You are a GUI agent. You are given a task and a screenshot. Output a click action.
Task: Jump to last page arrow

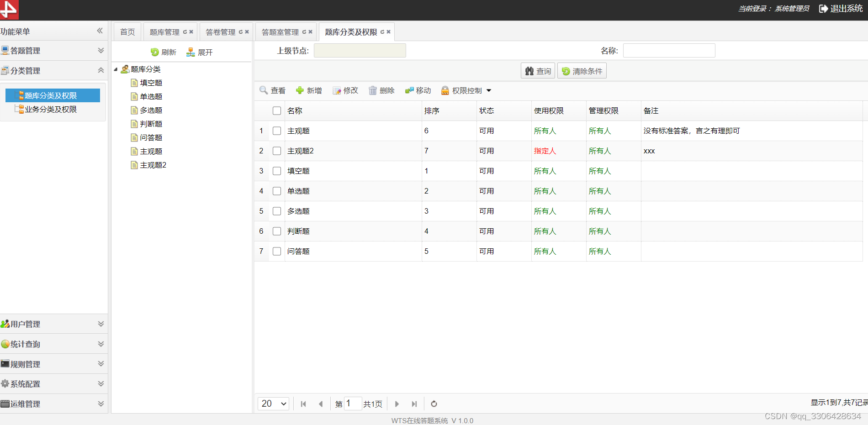[414, 404]
